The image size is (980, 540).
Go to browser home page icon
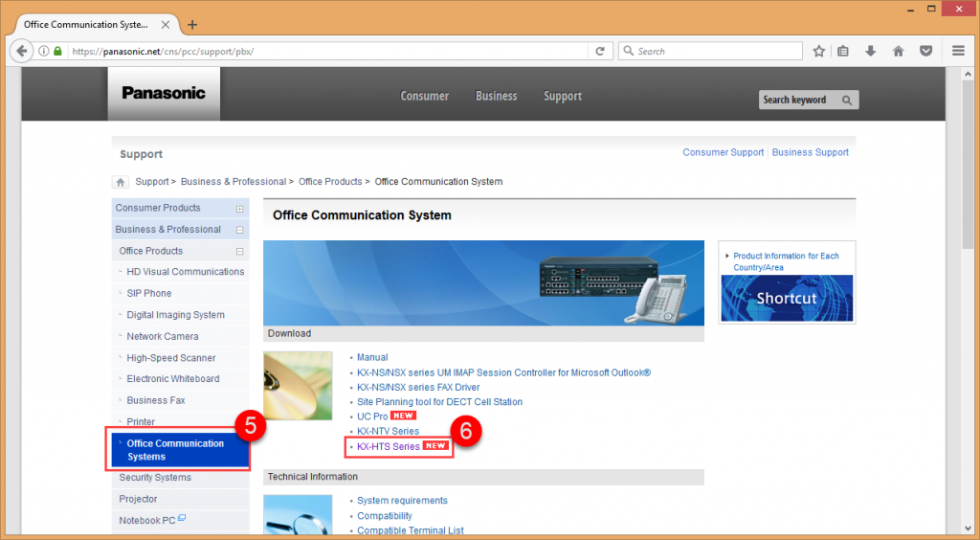[x=898, y=52]
